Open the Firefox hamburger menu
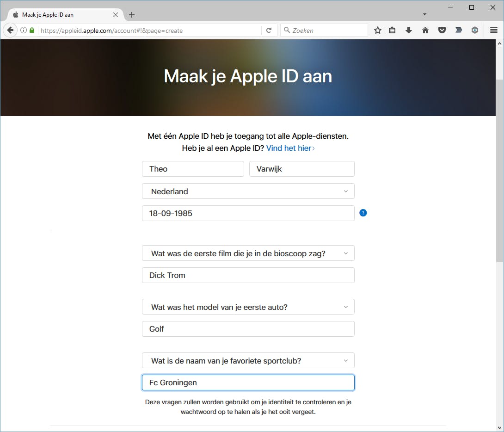The width and height of the screenshot is (504, 432). [494, 30]
